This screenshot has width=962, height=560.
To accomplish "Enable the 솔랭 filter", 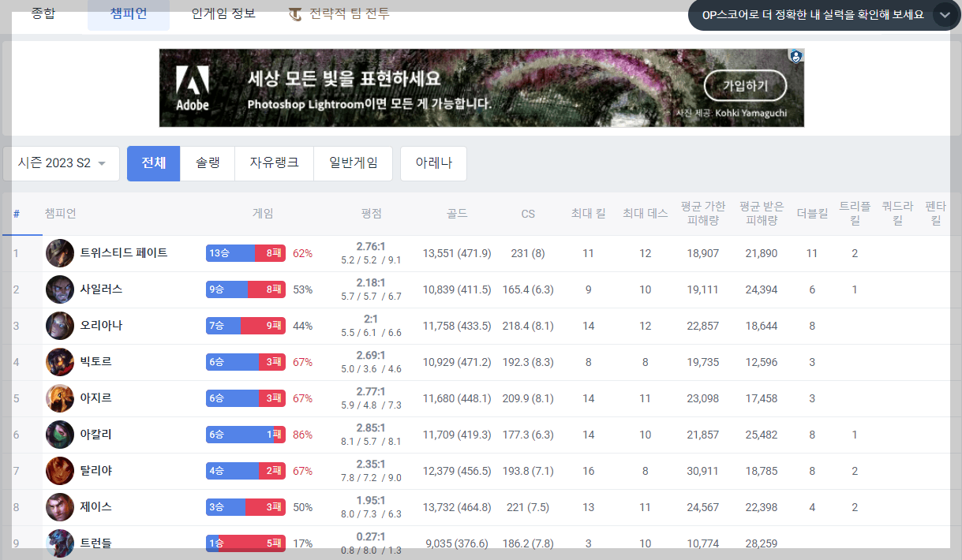I will point(208,163).
